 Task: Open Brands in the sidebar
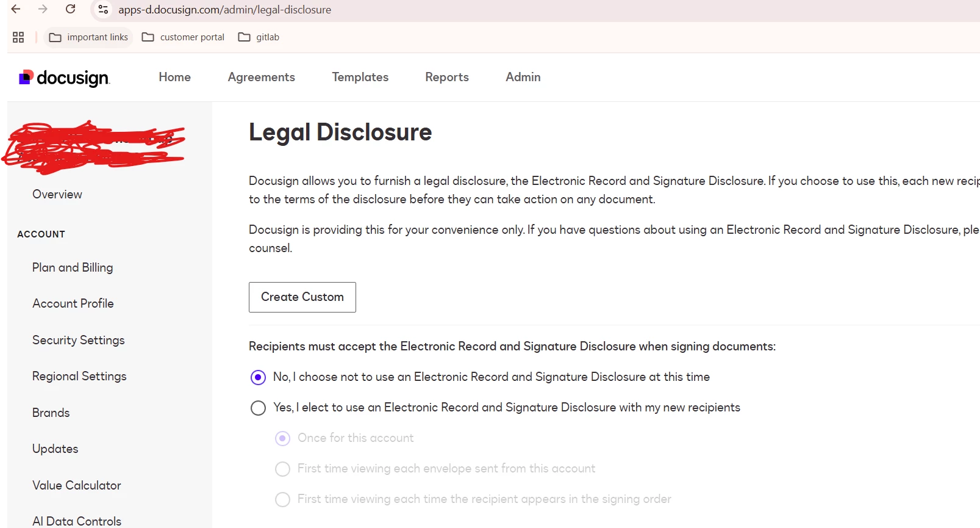click(x=51, y=413)
